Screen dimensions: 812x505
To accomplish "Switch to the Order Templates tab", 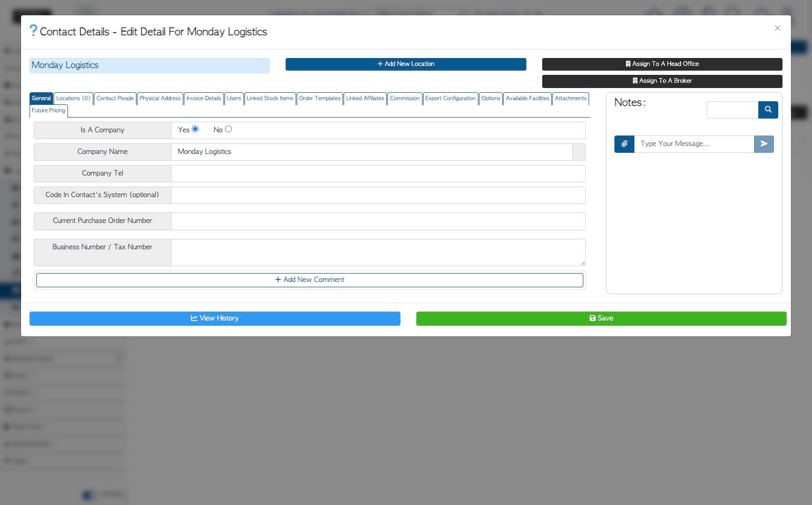I will (x=320, y=99).
